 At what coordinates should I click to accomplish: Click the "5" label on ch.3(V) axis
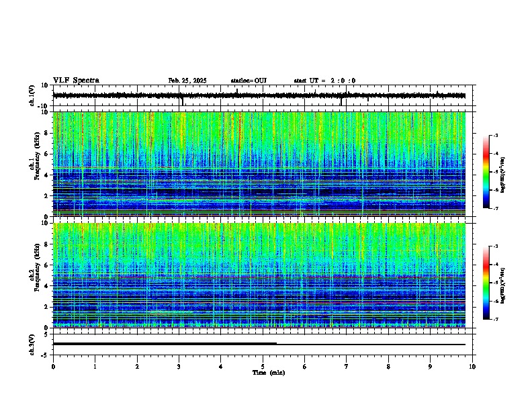46,334
